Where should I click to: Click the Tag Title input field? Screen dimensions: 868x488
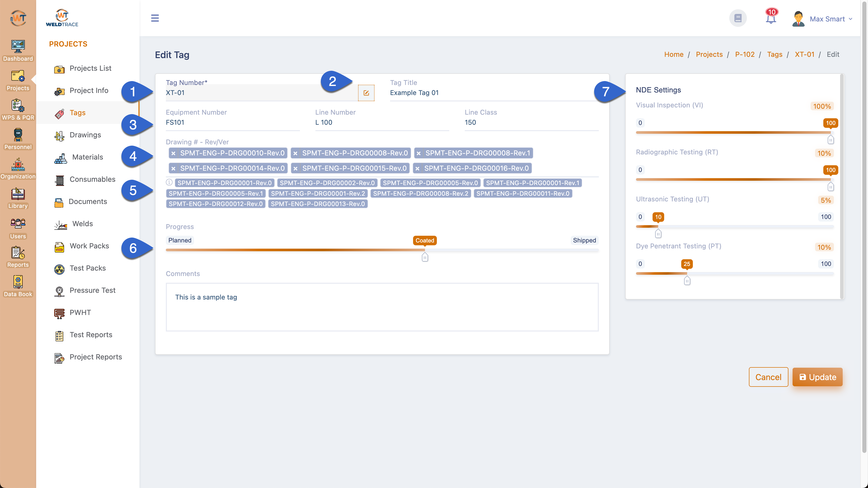pos(494,93)
